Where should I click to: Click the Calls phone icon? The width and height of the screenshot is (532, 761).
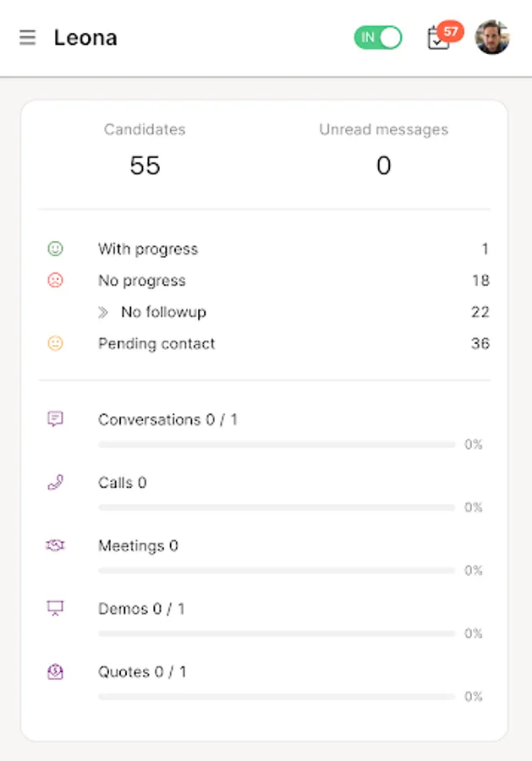55,483
